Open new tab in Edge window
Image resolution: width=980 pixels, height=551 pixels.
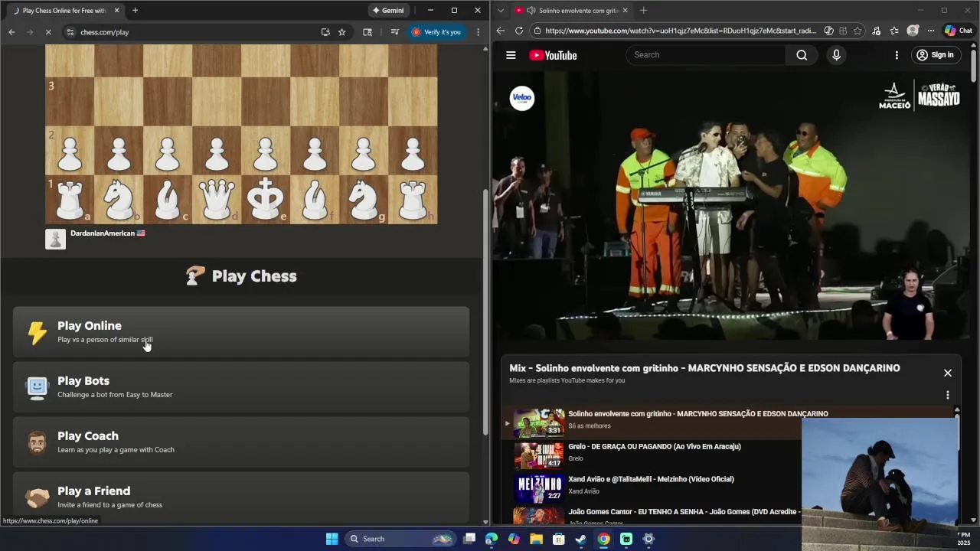pos(643,11)
